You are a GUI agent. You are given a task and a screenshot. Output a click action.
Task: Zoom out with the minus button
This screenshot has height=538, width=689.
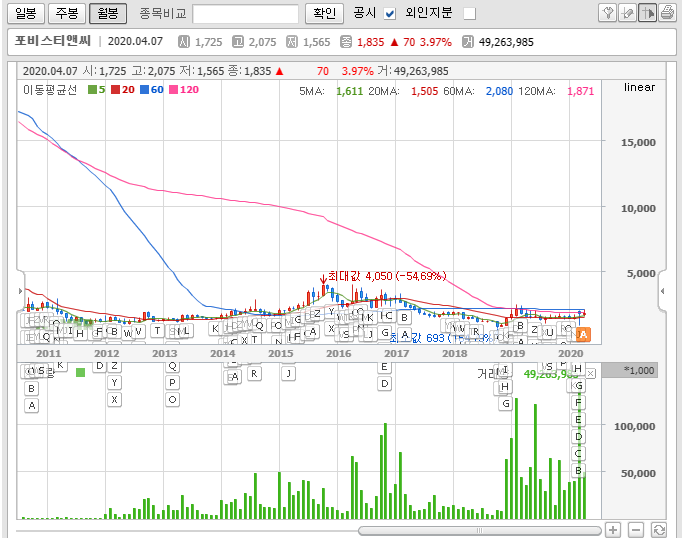coord(636,530)
